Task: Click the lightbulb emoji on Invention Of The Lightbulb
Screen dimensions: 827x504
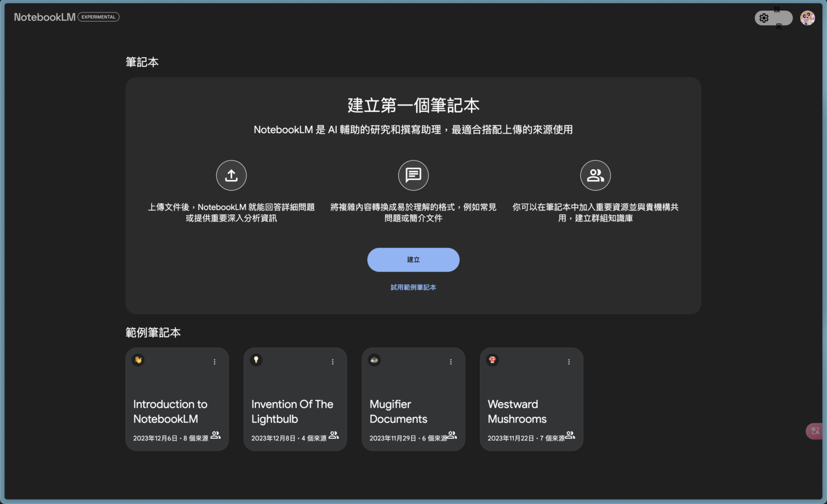Action: pos(256,360)
